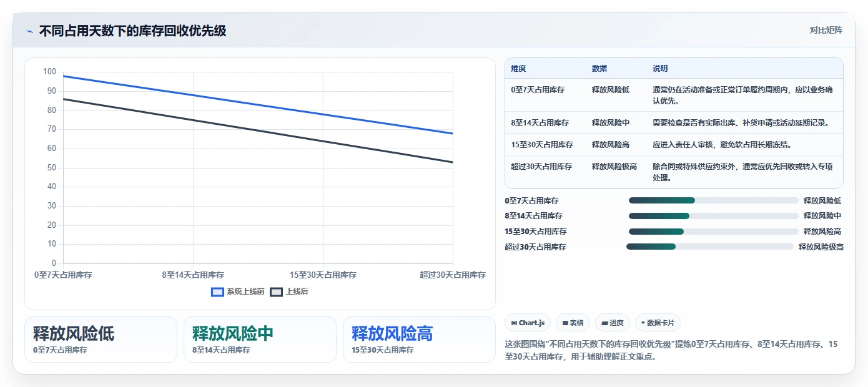The image size is (868, 387).
Task: Click y-axis value 100
Action: tap(49, 72)
